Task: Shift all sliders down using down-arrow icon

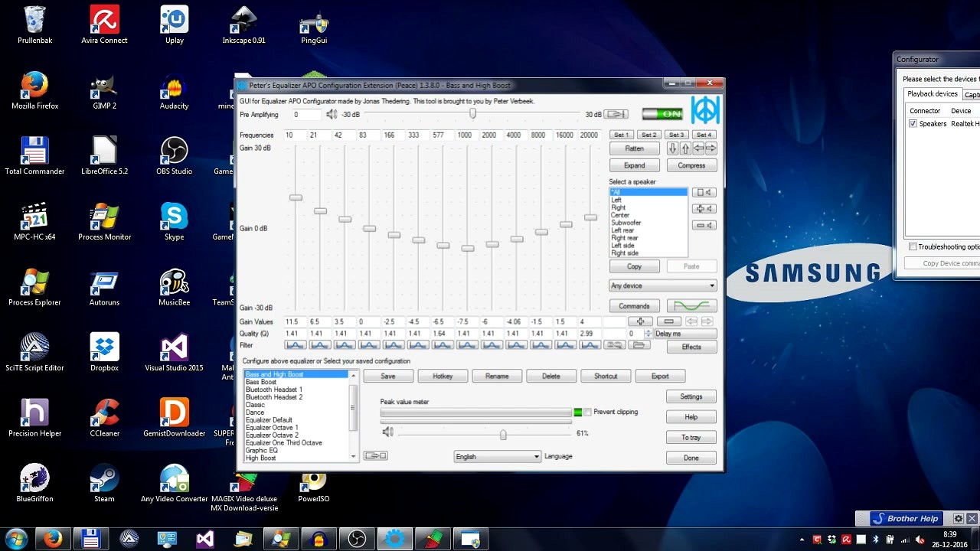Action: 673,148
